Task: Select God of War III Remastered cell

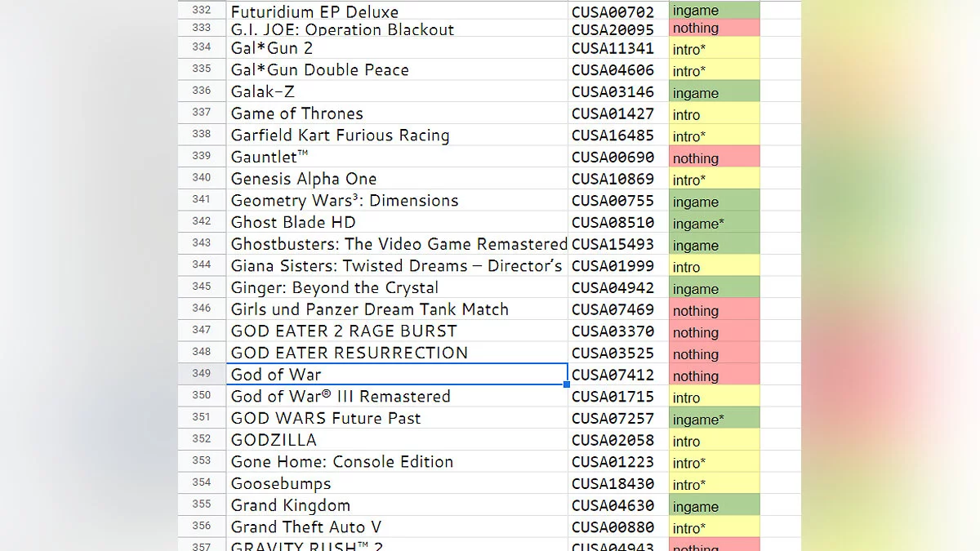Action: [397, 397]
